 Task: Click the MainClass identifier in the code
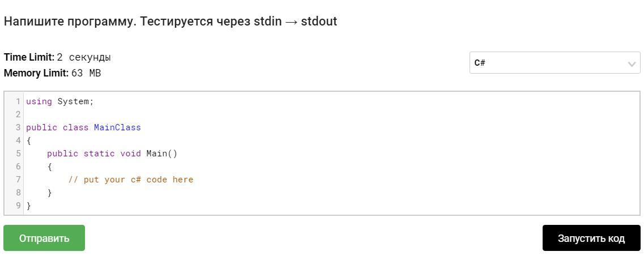tap(117, 127)
